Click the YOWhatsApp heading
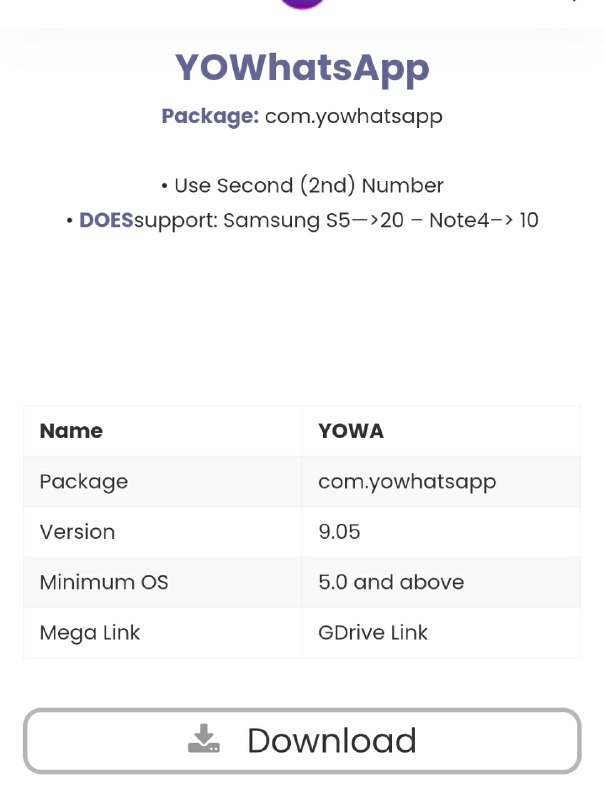 [302, 69]
